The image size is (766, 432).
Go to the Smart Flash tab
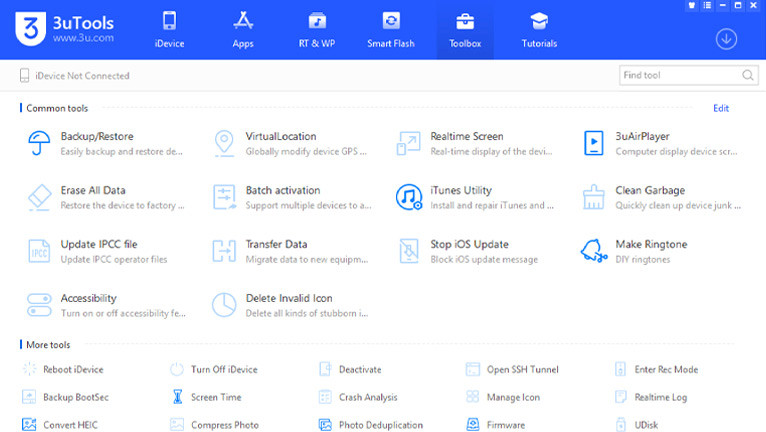tap(391, 30)
